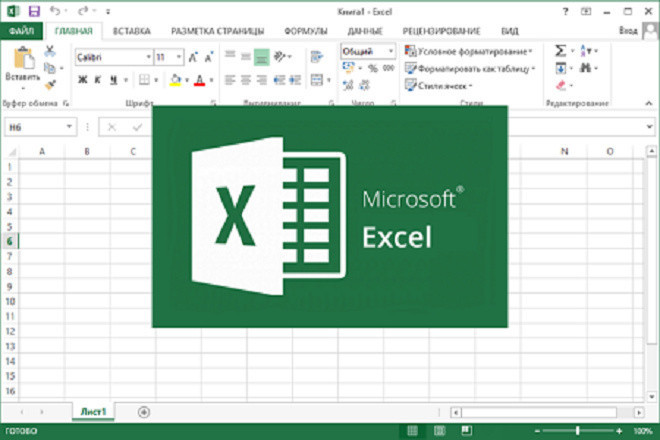Toggle underline (Ч) formatting

[113, 80]
